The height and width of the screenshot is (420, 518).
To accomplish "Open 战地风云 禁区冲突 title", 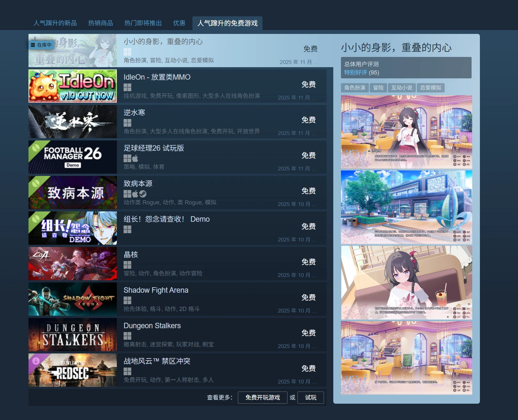I will [x=157, y=361].
